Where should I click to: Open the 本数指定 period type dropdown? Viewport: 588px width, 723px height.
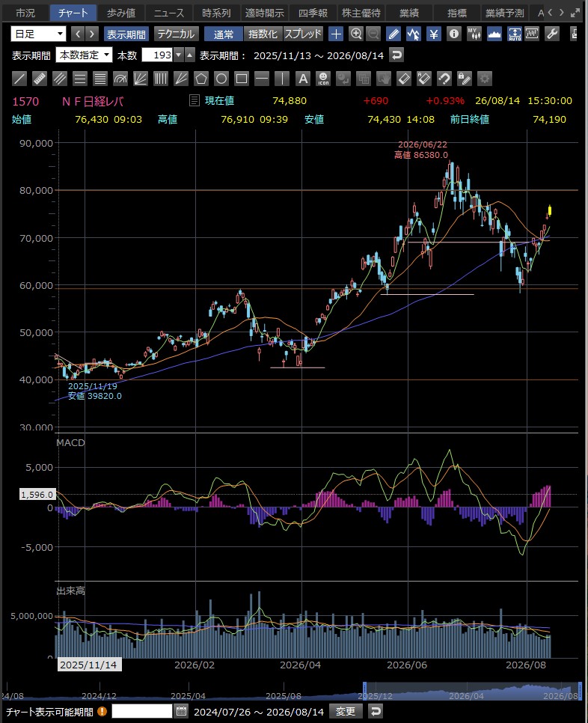click(x=84, y=55)
